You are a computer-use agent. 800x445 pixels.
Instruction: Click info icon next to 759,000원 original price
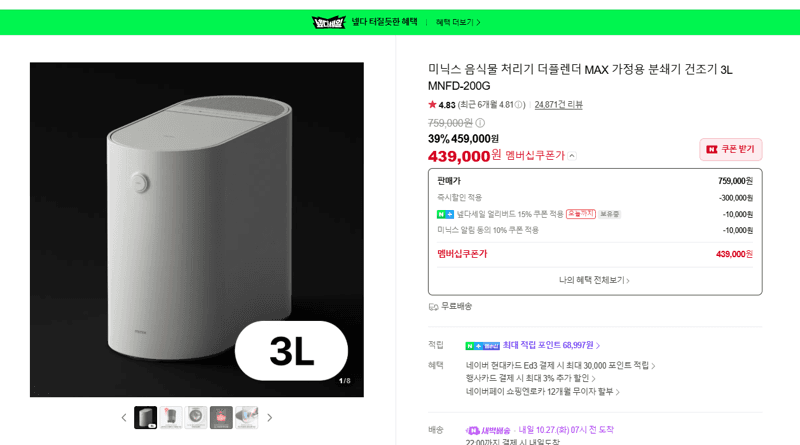[480, 123]
